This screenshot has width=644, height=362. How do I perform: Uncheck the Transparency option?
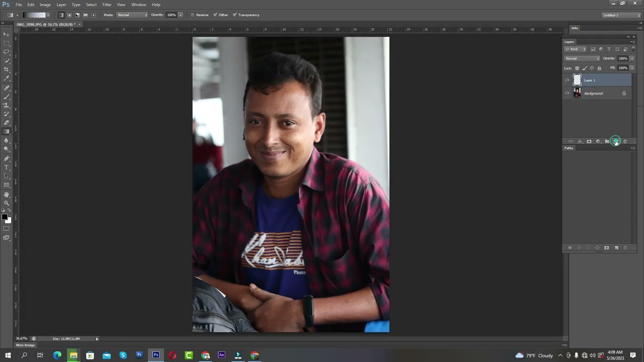[235, 15]
